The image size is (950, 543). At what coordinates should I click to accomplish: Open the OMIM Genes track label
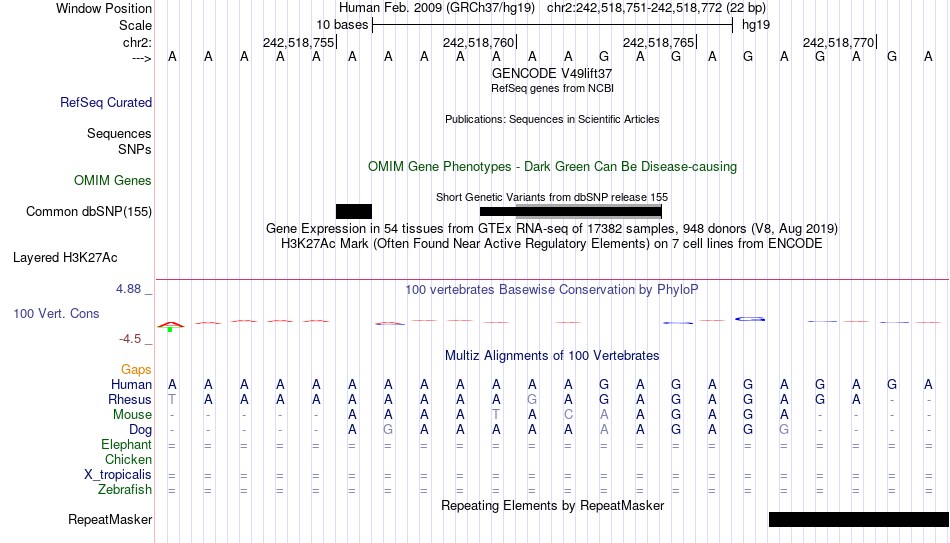(112, 181)
